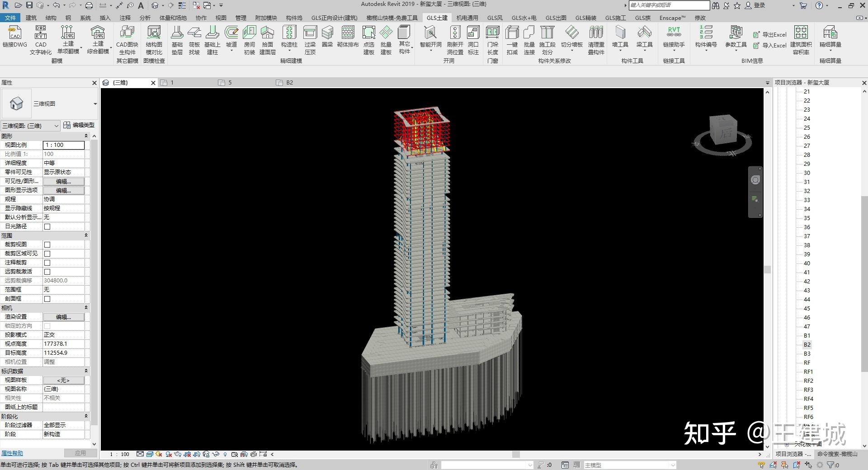Switch to the B2 view tab
The width and height of the screenshot is (868, 470).
(290, 83)
